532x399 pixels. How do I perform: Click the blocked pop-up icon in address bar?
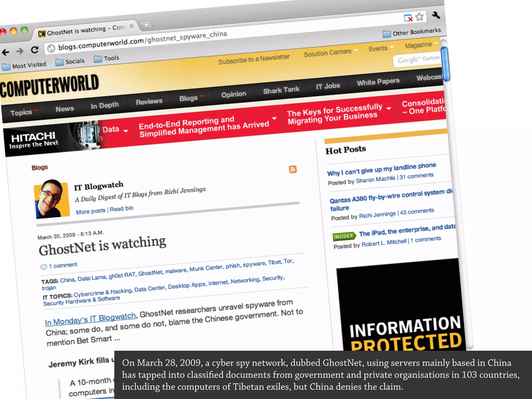coord(408,18)
